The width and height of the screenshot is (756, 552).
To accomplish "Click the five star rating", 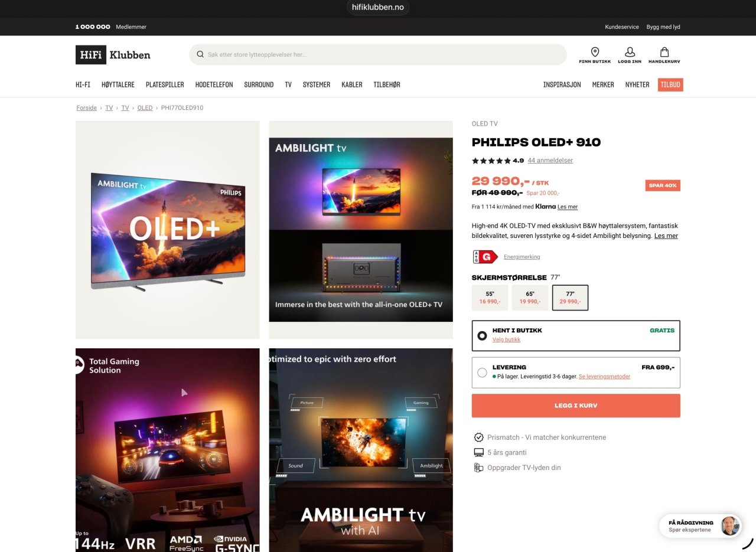I will (491, 161).
